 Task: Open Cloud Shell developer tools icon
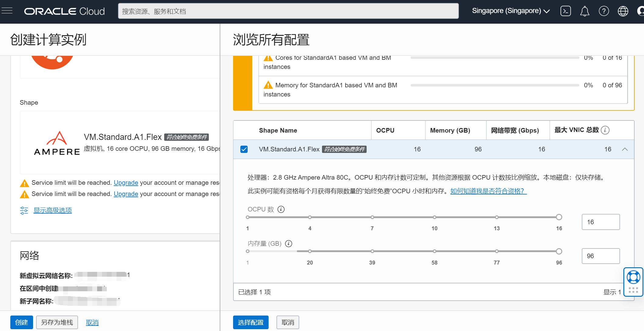pyautogui.click(x=565, y=11)
